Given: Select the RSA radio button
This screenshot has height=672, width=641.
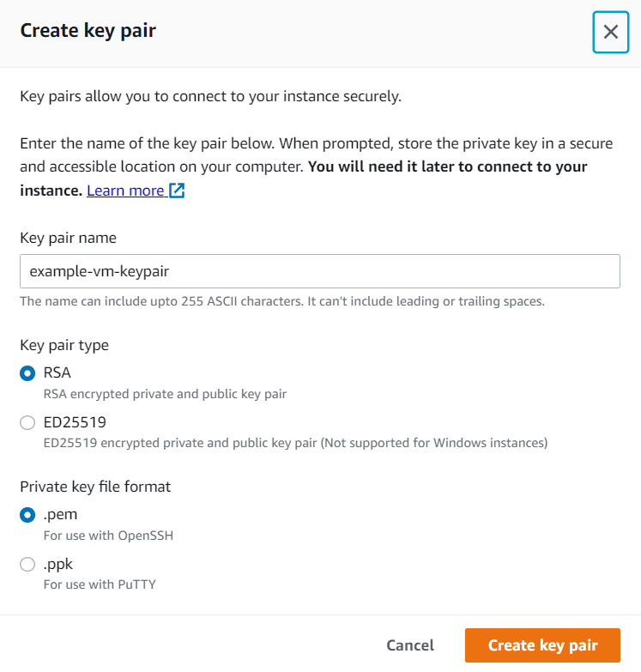Looking at the screenshot, I should pyautogui.click(x=27, y=373).
